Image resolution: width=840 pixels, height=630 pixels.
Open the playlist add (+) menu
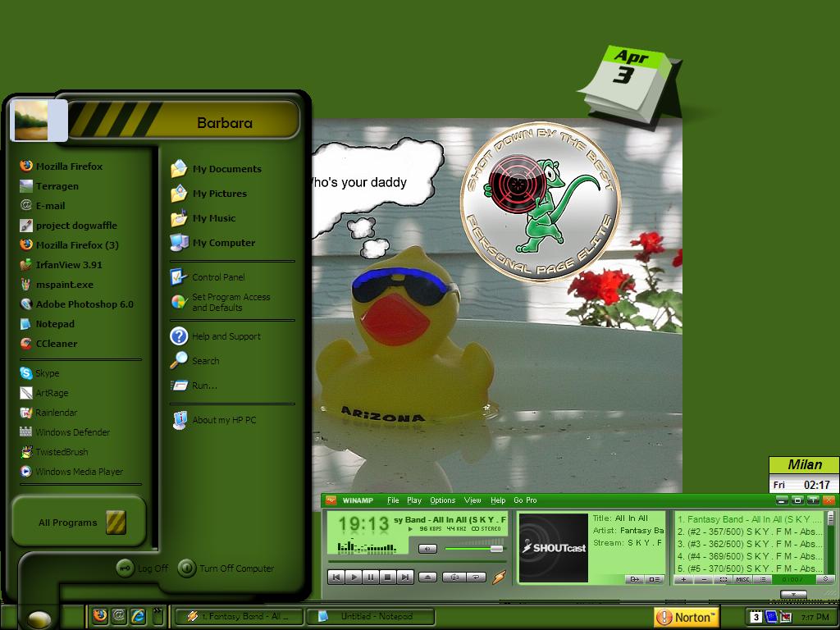683,580
